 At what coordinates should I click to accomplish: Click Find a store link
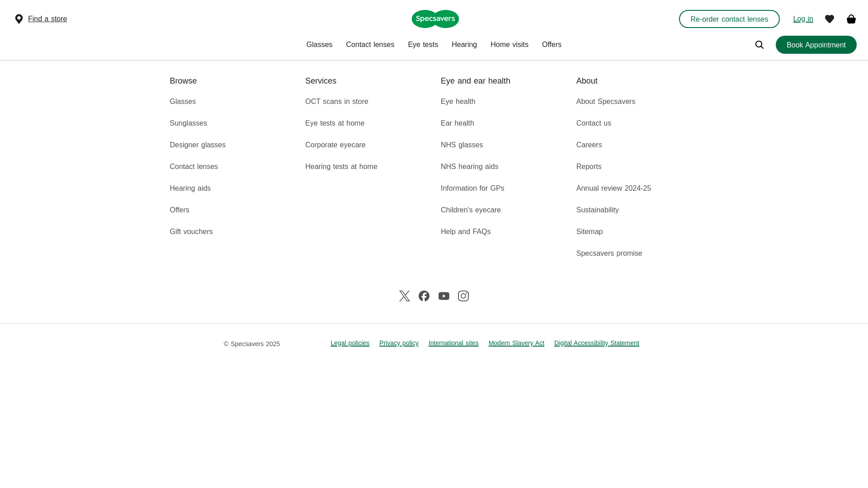click(47, 19)
